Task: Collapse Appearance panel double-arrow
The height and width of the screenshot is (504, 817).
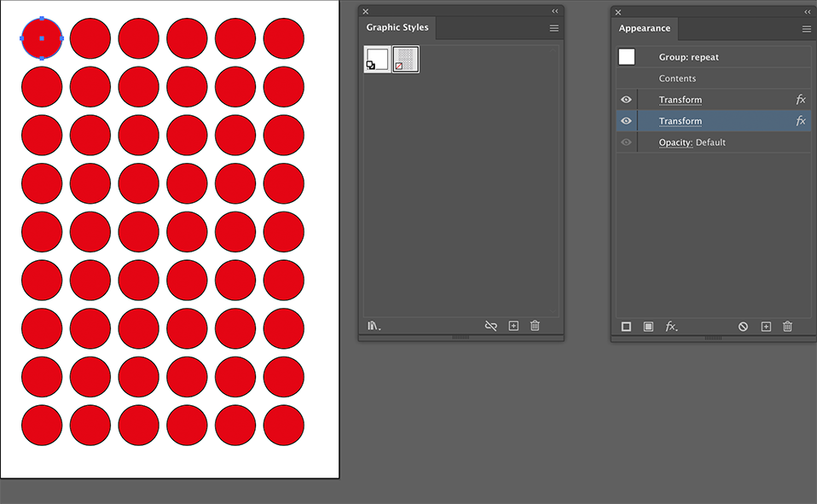Action: [807, 12]
